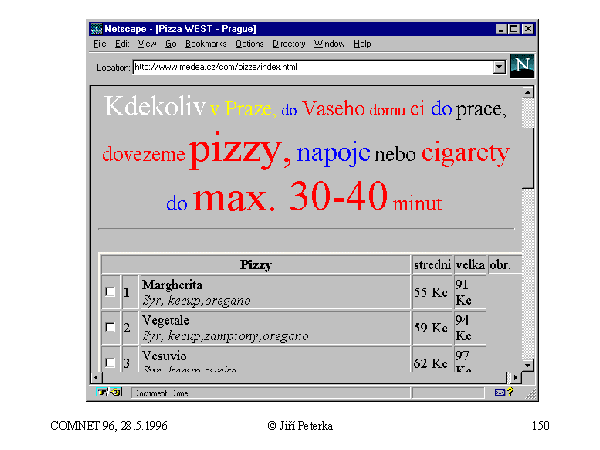600x450 pixels.
Task: Click the velka column header
Action: [x=470, y=264]
